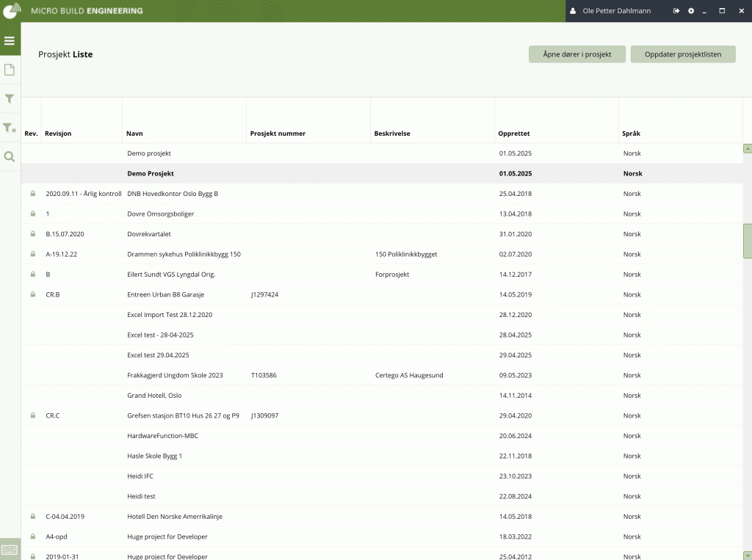Click description Certego AS Haugesund

click(409, 375)
